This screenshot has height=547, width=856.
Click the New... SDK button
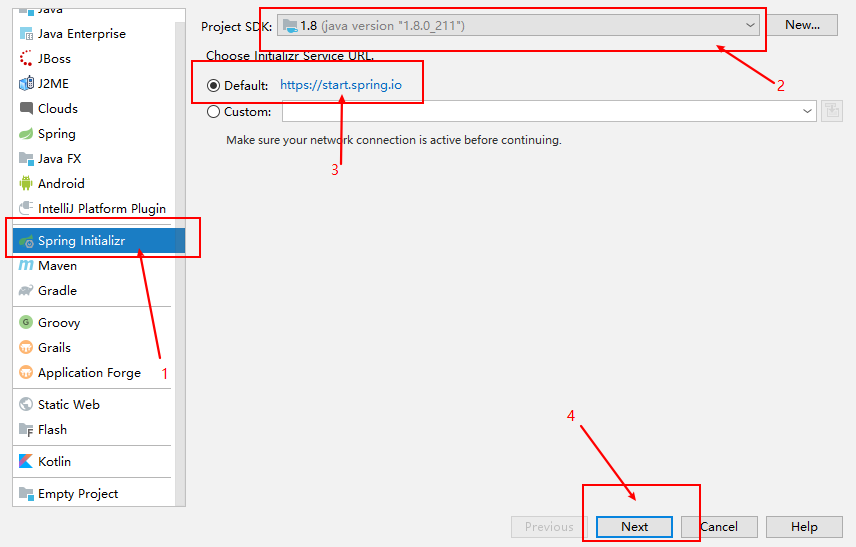pyautogui.click(x=802, y=25)
